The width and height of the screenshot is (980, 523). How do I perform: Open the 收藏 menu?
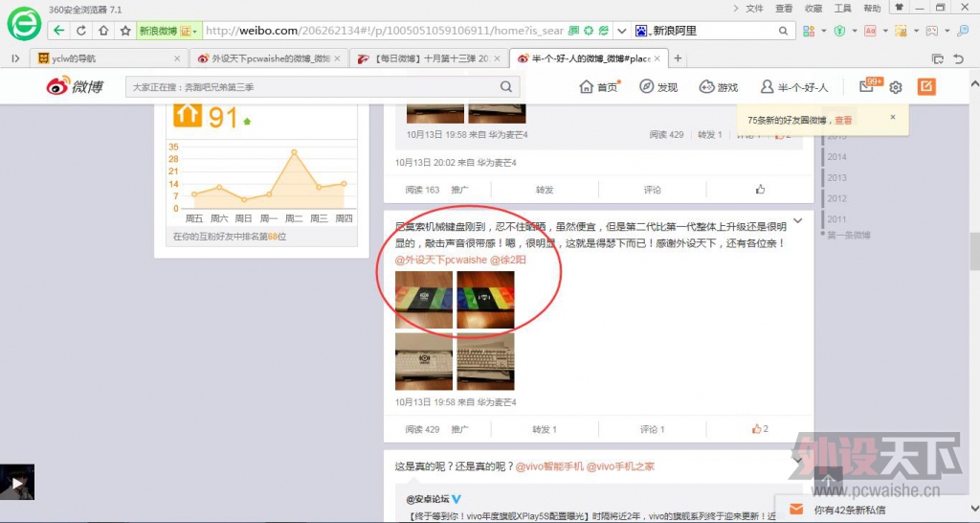[813, 8]
